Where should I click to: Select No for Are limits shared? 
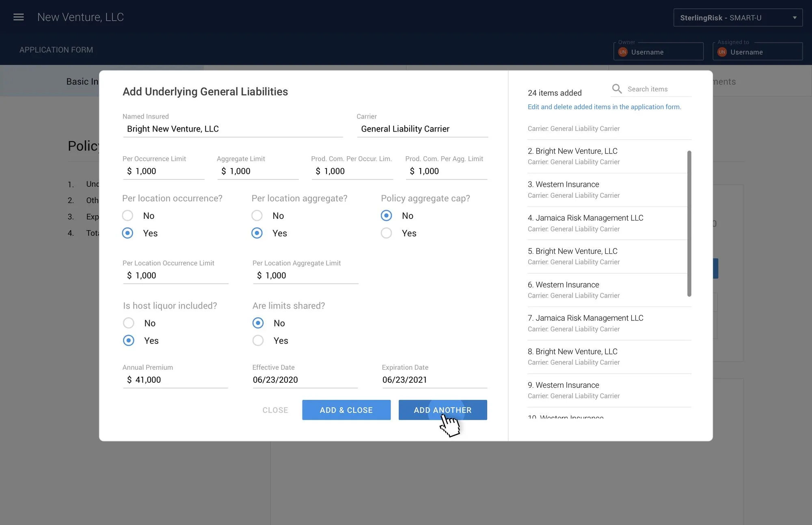tap(258, 323)
